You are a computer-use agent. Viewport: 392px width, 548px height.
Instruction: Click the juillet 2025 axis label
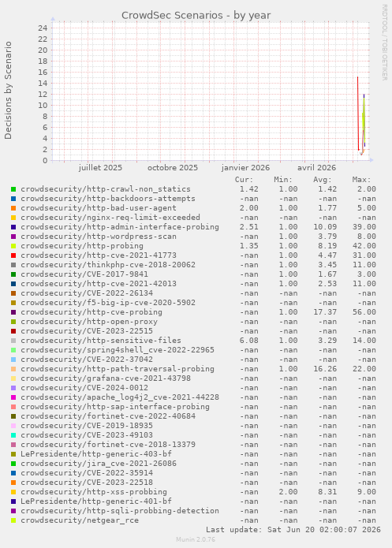[100, 168]
